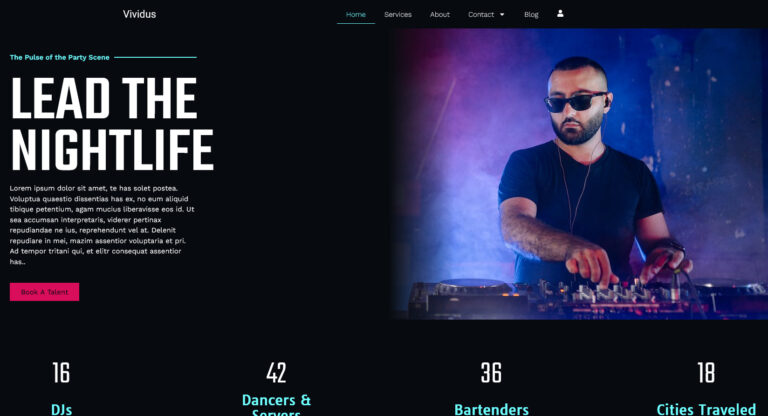
Task: Click the user account icon in navbar
Action: (x=560, y=14)
